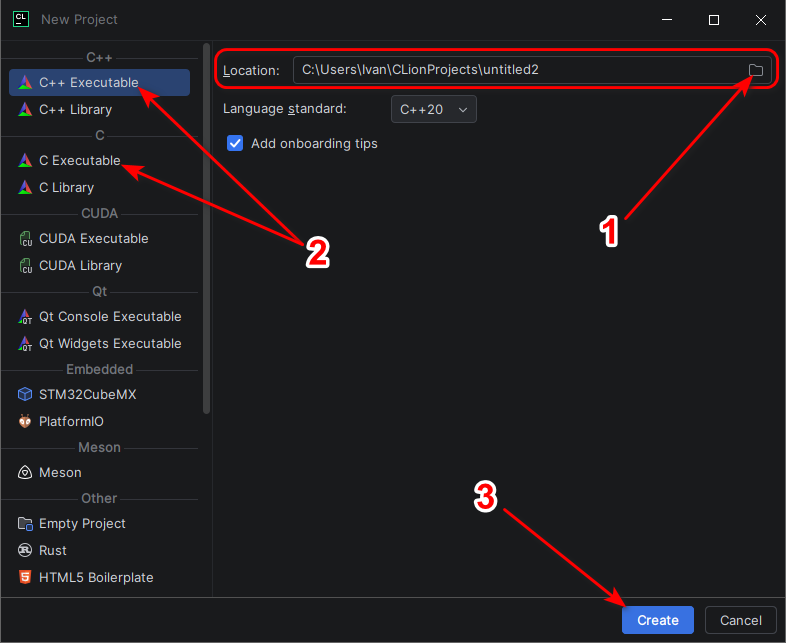Pick CUDA Library from the list
786x643 pixels.
[99, 266]
